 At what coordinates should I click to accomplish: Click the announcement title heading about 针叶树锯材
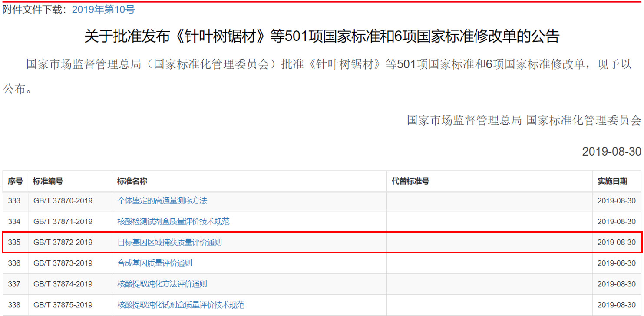(322, 37)
